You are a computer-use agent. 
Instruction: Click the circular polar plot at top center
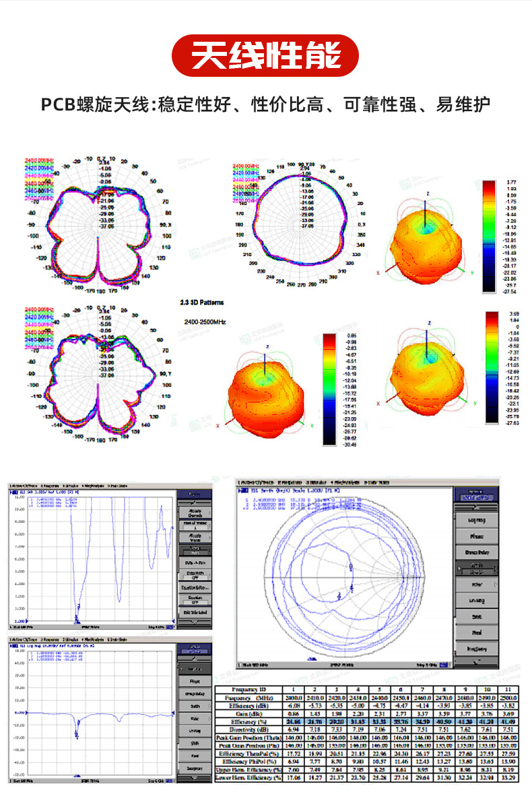(301, 220)
